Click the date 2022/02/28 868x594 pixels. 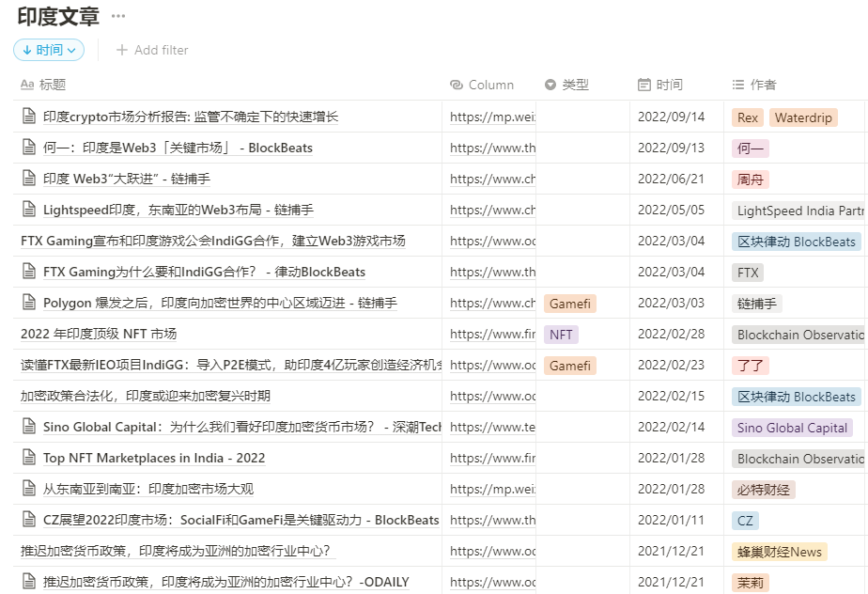pyautogui.click(x=671, y=335)
